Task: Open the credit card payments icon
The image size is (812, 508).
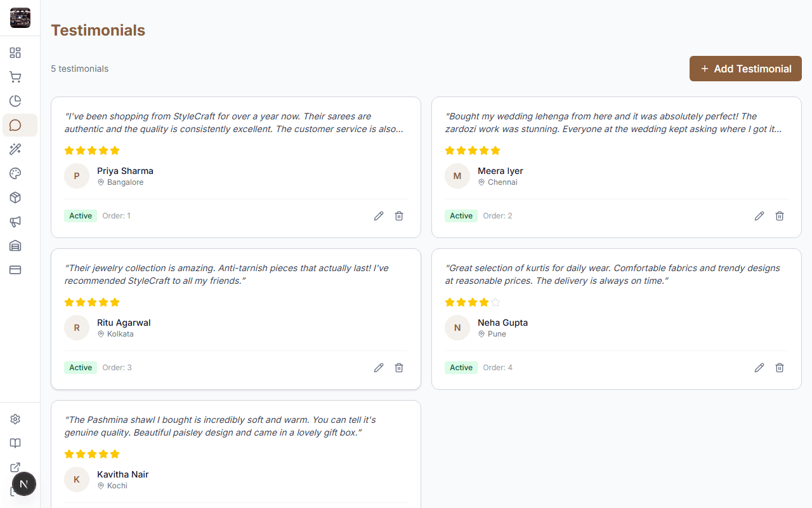Action: pos(15,270)
